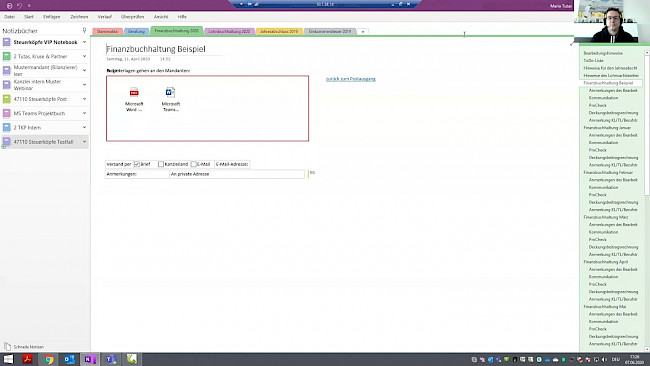Image resolution: width=650 pixels, height=366 pixels.
Task: Open the Einfügen ribbon tab
Action: click(51, 17)
